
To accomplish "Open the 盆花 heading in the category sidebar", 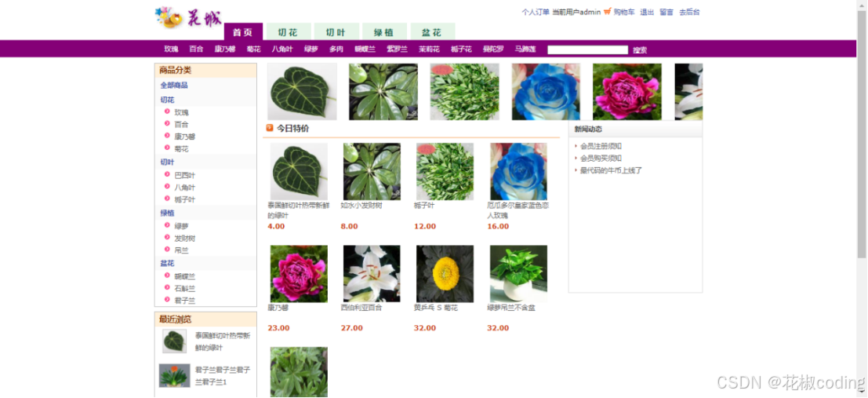I will (168, 264).
